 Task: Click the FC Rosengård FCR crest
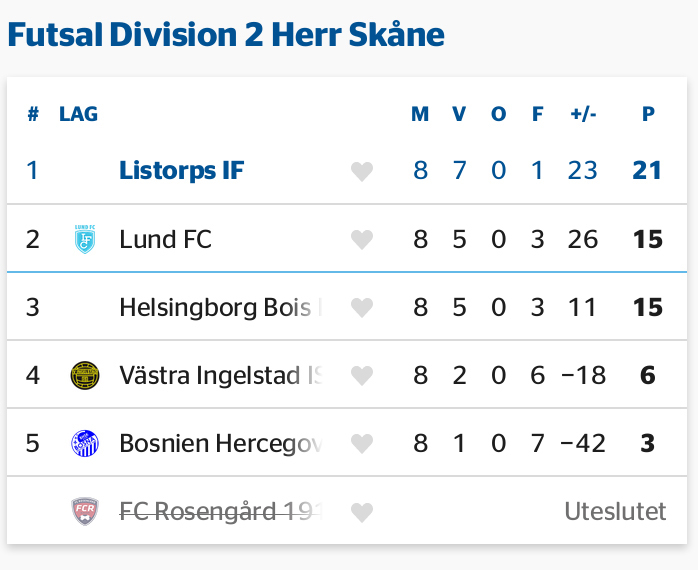[x=85, y=511]
